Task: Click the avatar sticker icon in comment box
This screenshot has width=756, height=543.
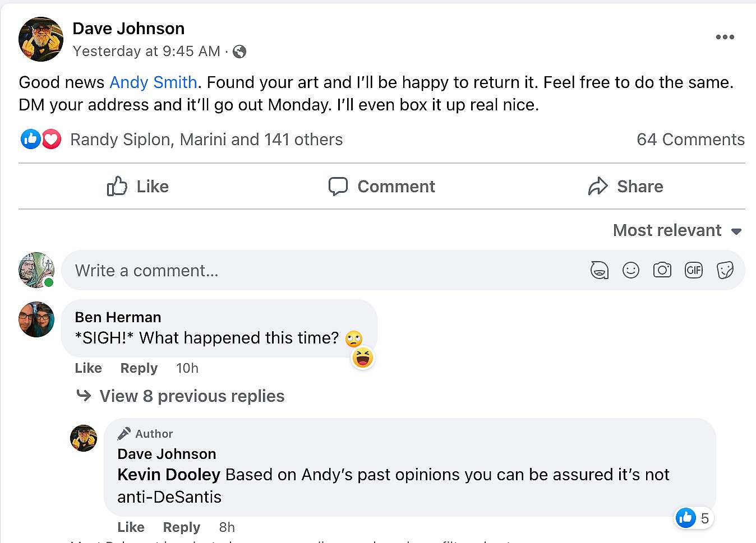Action: point(599,271)
